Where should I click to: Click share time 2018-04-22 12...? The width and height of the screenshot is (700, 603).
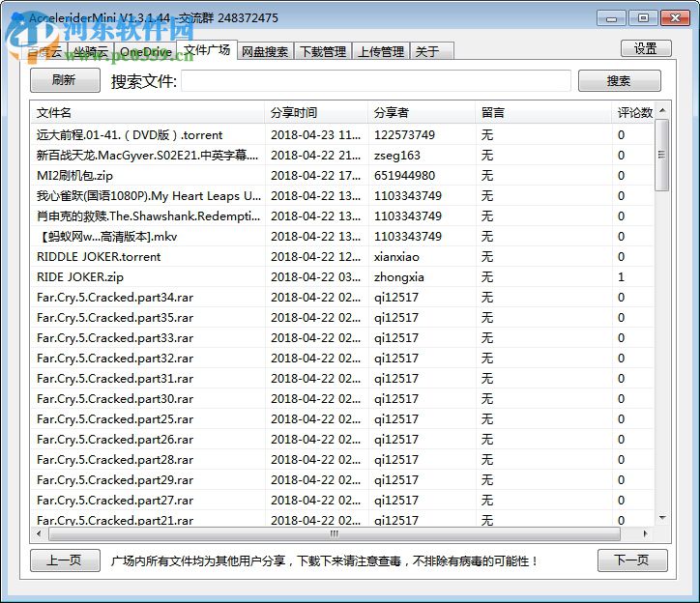point(315,257)
